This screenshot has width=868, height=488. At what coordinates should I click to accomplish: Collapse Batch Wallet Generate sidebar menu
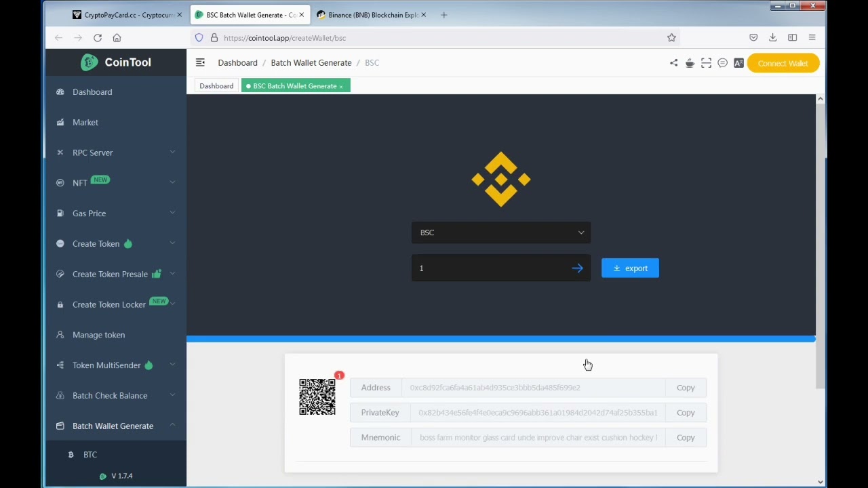[x=116, y=426]
